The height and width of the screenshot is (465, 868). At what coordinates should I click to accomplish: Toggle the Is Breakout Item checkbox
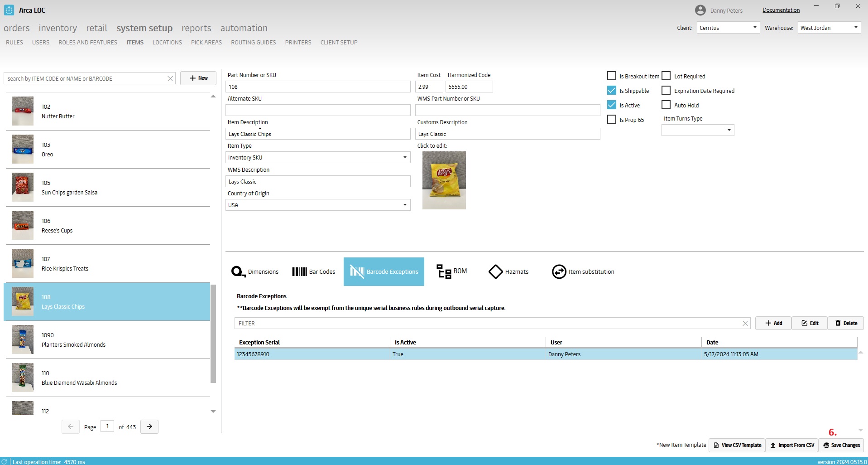[x=612, y=76]
